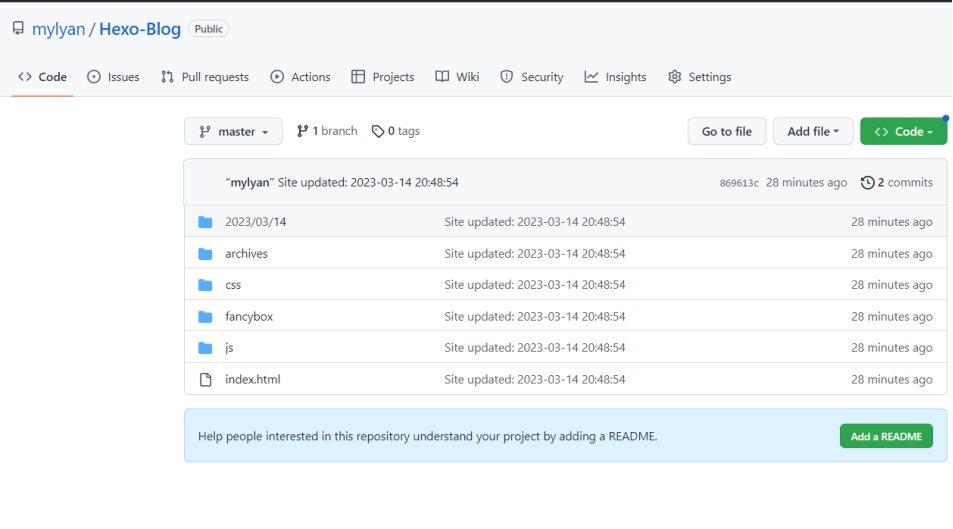Open the css folder link

(x=232, y=285)
